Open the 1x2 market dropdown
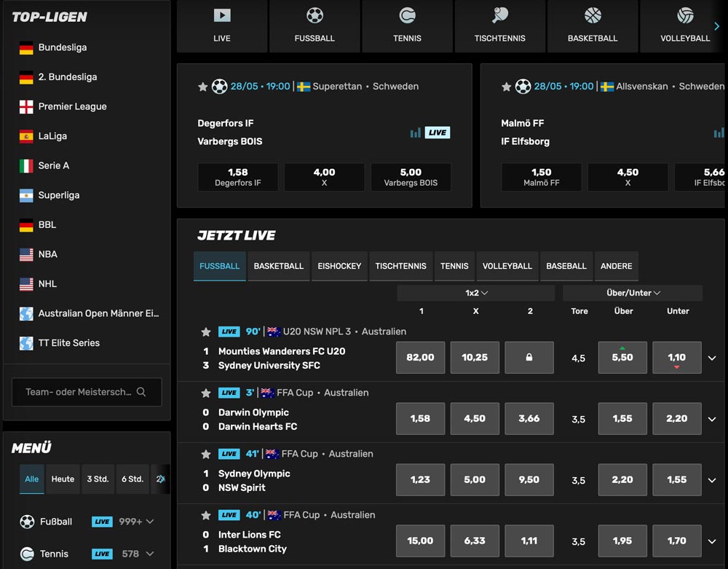 click(477, 293)
